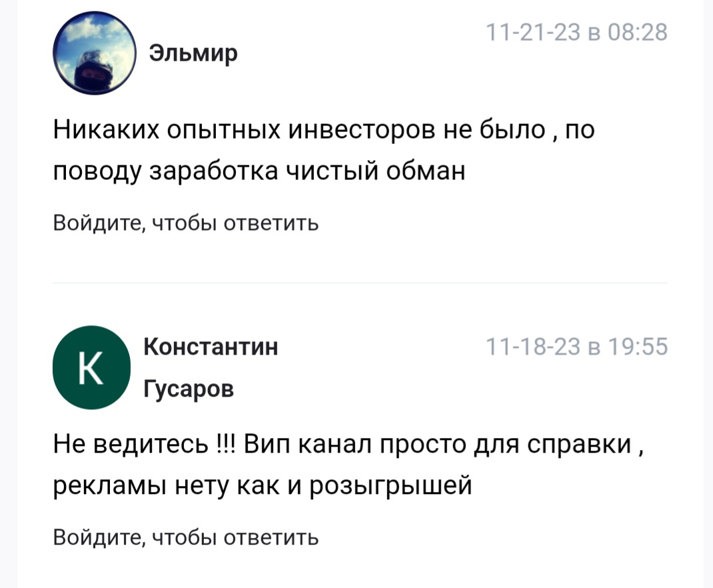This screenshot has height=588, width=713.
Task: Click Эльмир's profile photo avatar
Action: pos(94,53)
